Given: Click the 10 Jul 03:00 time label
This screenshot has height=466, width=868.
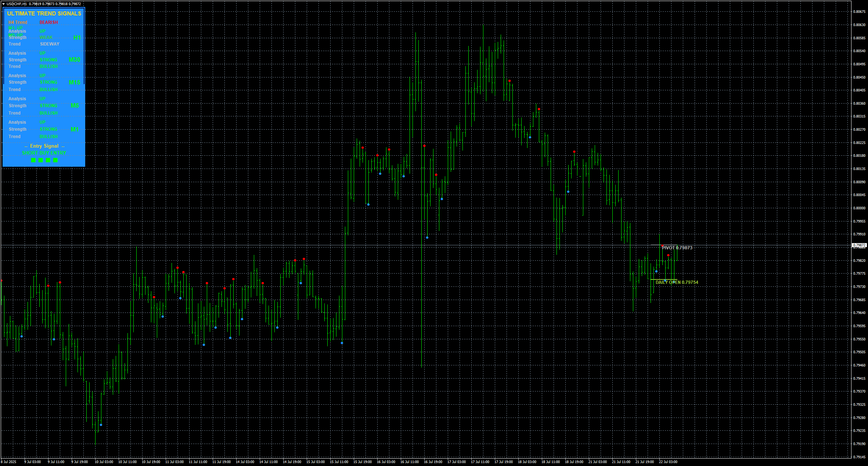Looking at the screenshot, I should (104, 462).
